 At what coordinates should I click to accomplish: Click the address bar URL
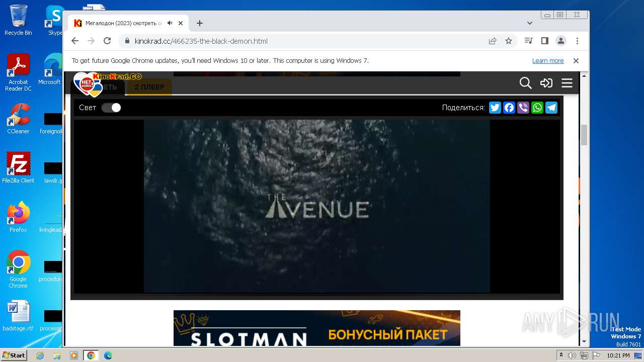201,41
